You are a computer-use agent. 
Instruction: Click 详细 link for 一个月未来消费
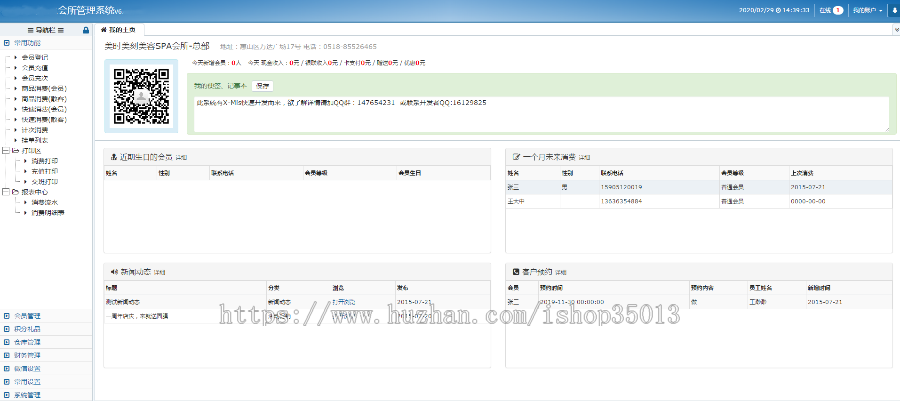point(584,157)
